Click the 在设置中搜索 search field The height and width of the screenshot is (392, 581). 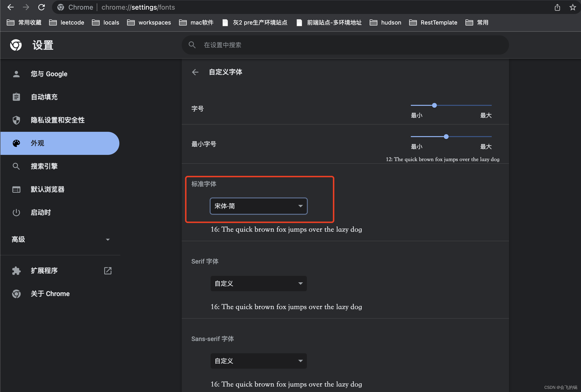[x=345, y=45]
